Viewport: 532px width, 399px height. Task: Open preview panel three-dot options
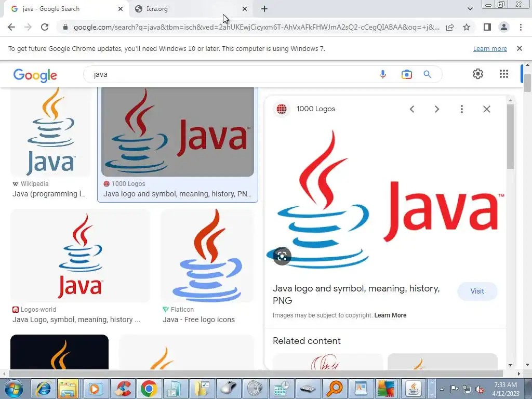[x=462, y=109]
